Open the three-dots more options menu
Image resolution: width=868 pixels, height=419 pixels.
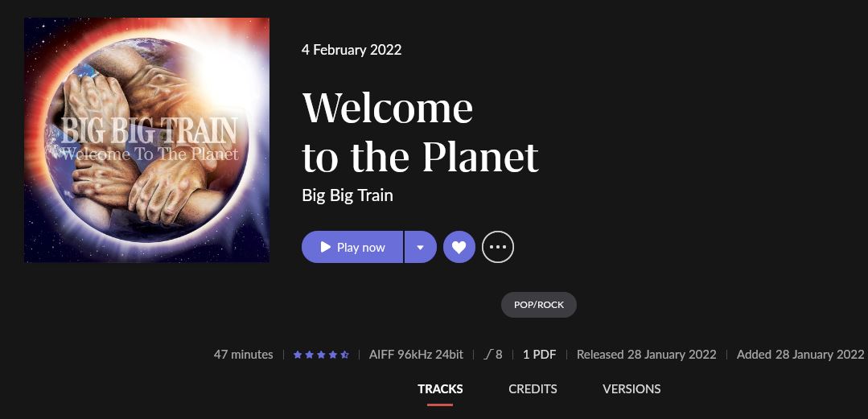coord(498,247)
